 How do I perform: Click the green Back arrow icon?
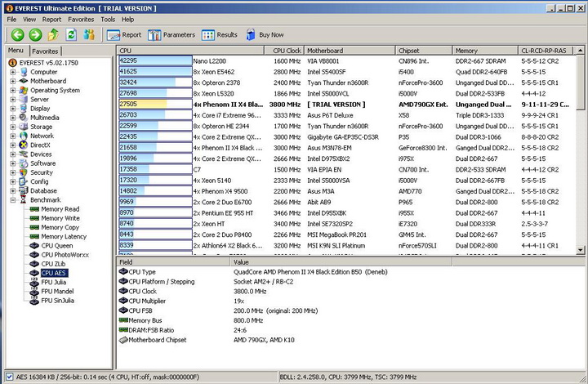click(x=17, y=35)
